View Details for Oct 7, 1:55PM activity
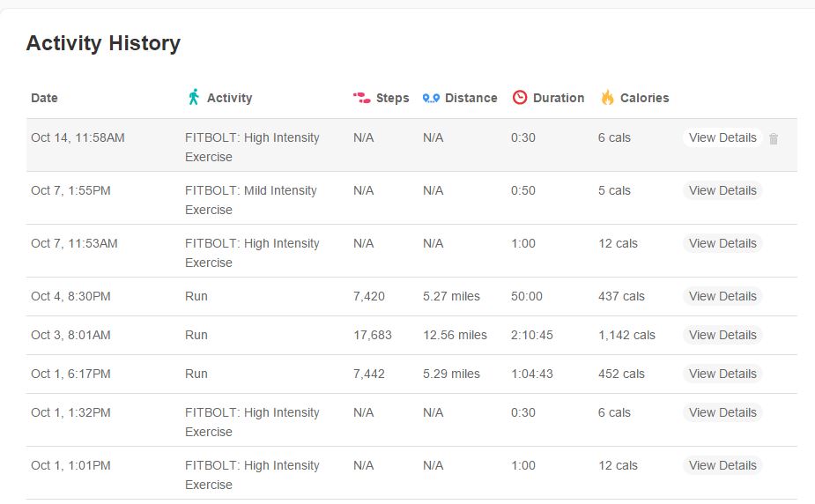Image resolution: width=815 pixels, height=504 pixels. pyautogui.click(x=722, y=190)
